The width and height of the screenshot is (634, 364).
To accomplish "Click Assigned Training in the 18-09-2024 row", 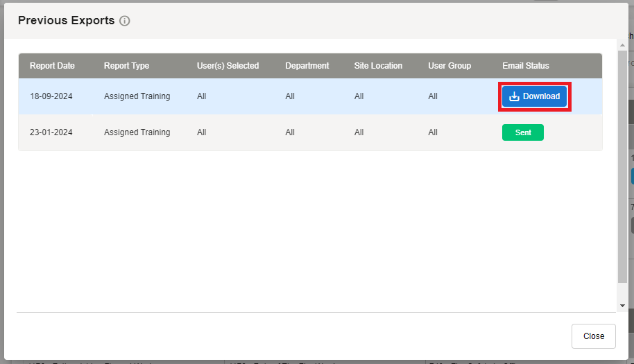I will (x=137, y=96).
